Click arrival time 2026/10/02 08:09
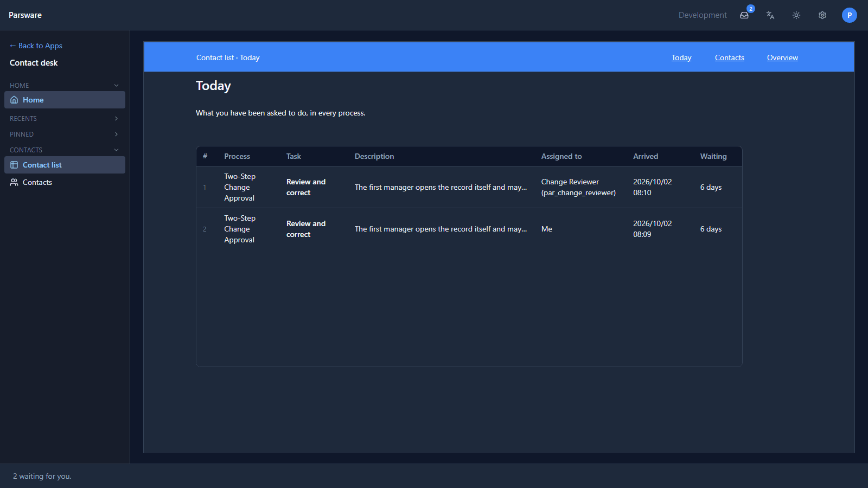Screen dimensions: 868x488 coord(653,229)
